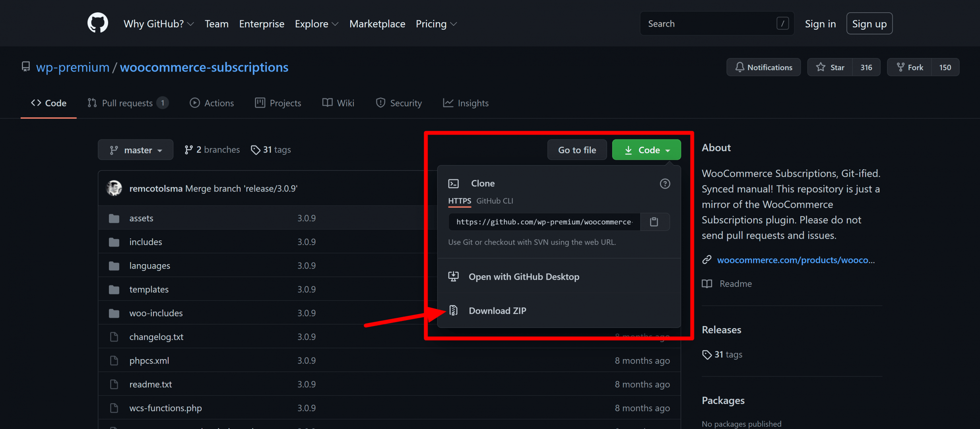The height and width of the screenshot is (429, 980).
Task: Open the 316 stargazers count
Action: pos(866,67)
